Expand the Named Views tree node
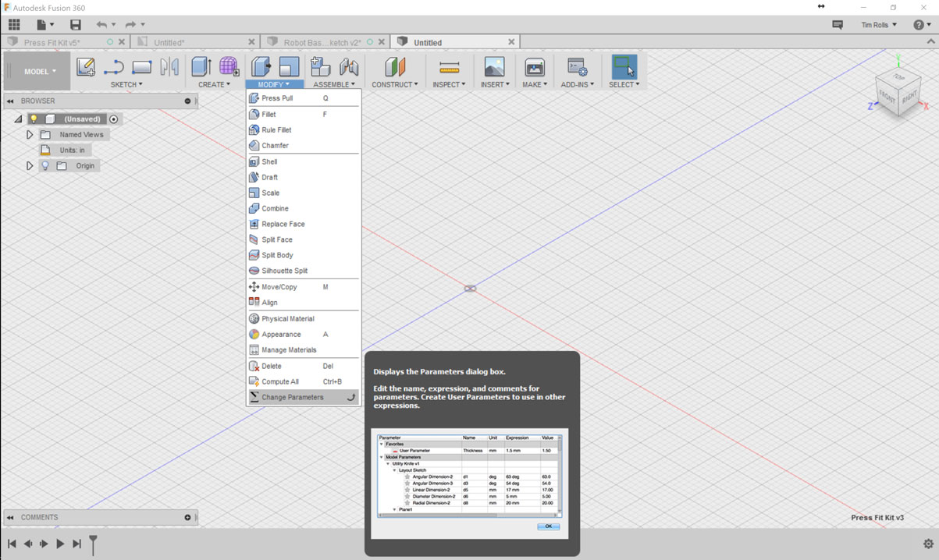Screen dimensions: 939x560 (30, 135)
